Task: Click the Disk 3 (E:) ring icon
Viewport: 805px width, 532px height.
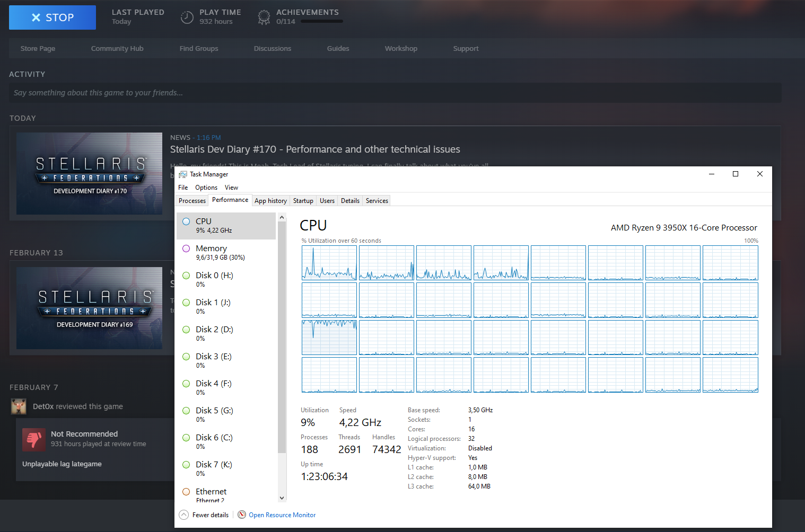Action: pyautogui.click(x=186, y=357)
